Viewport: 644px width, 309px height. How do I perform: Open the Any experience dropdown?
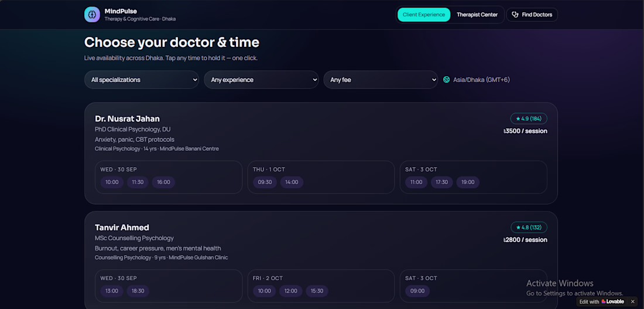tap(261, 80)
